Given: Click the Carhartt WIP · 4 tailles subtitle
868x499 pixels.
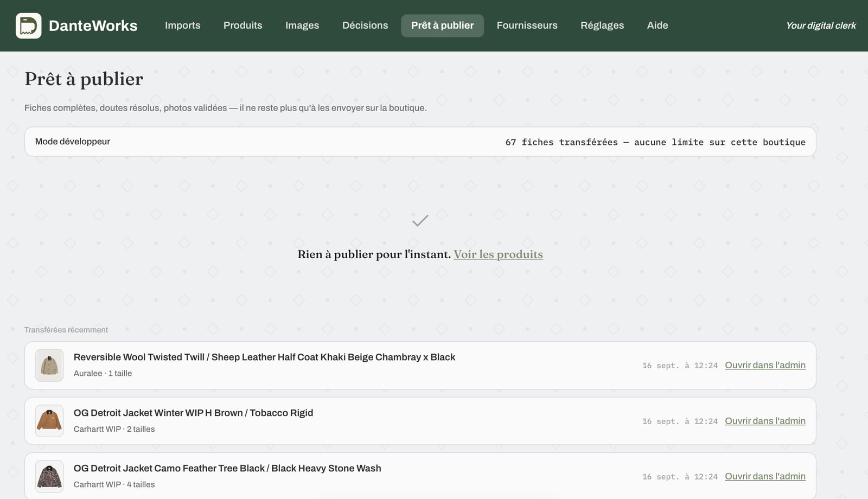Looking at the screenshot, I should [114, 484].
